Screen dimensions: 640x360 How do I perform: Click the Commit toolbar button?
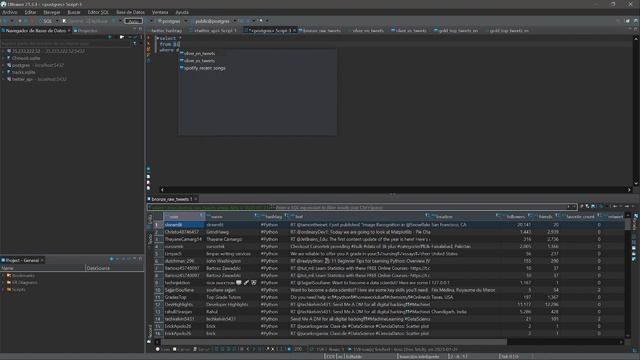click(x=73, y=21)
